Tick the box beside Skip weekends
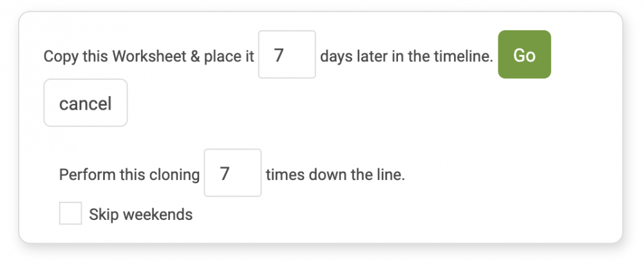The image size is (644, 267). click(70, 213)
